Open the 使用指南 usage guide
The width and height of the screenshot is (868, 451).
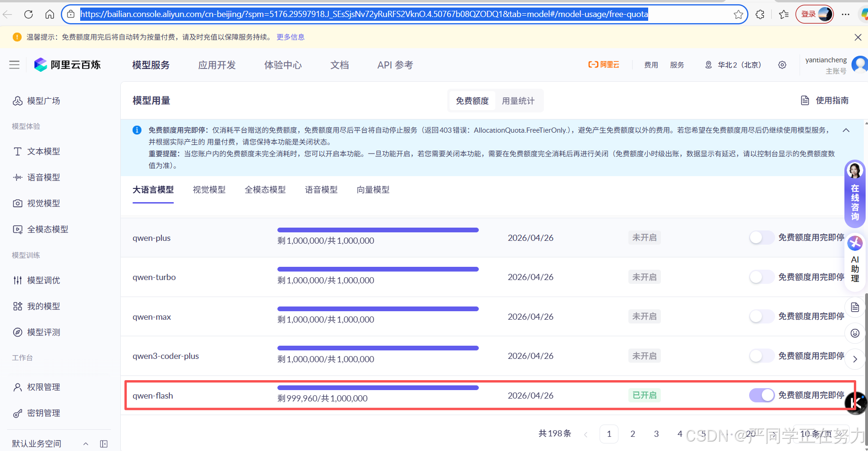[x=825, y=100]
